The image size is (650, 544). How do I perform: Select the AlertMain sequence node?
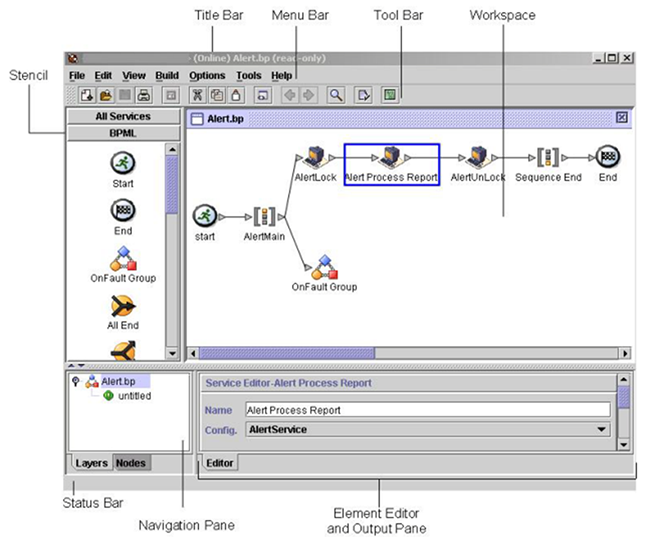[x=265, y=215]
